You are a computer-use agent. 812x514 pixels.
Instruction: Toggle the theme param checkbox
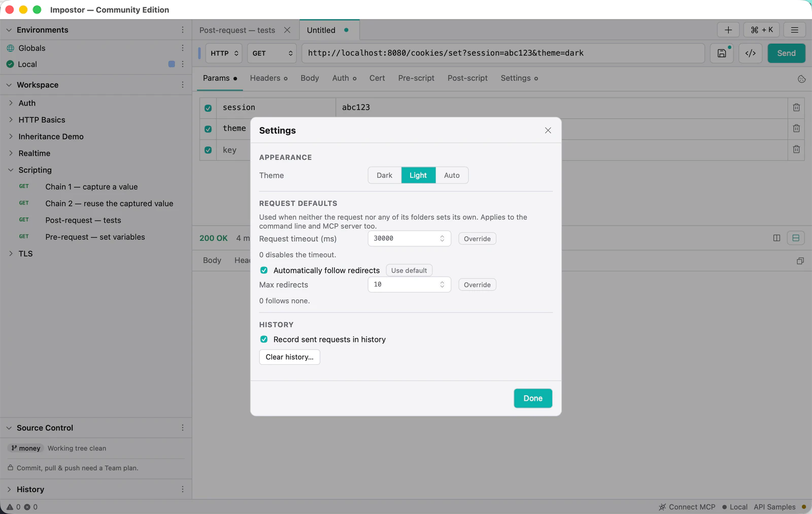(x=208, y=129)
